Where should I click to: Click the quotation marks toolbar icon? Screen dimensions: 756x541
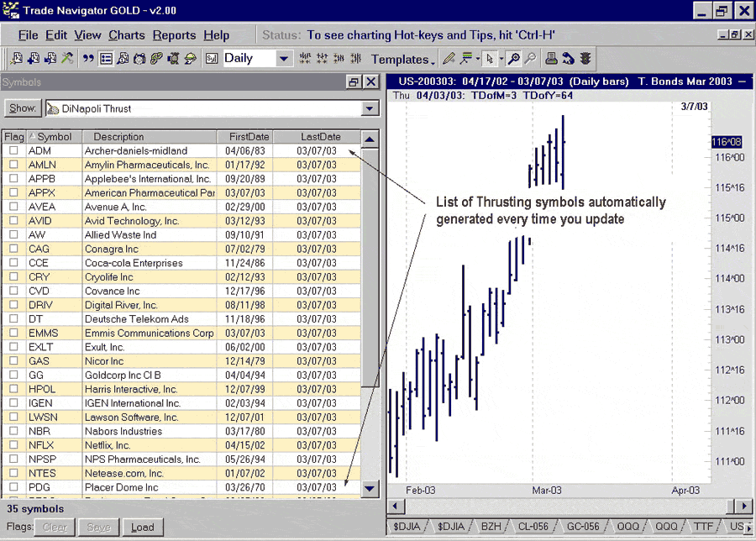88,59
